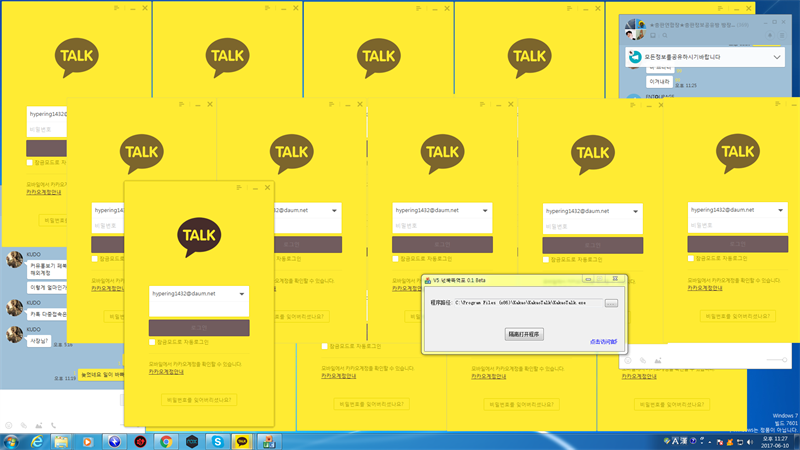The width and height of the screenshot is (800, 450).
Task: Open '카카오계정안내' link in frontmost login window
Action: tap(166, 372)
